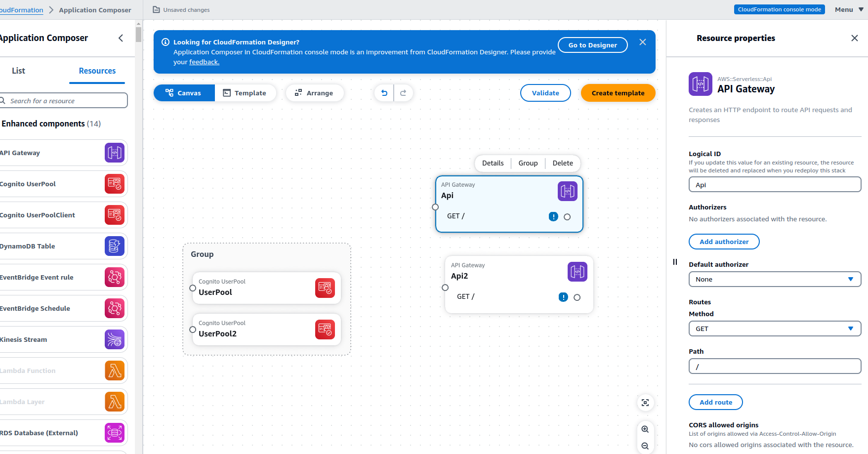The height and width of the screenshot is (454, 868).
Task: Click the Lambda Function icon
Action: [115, 371]
